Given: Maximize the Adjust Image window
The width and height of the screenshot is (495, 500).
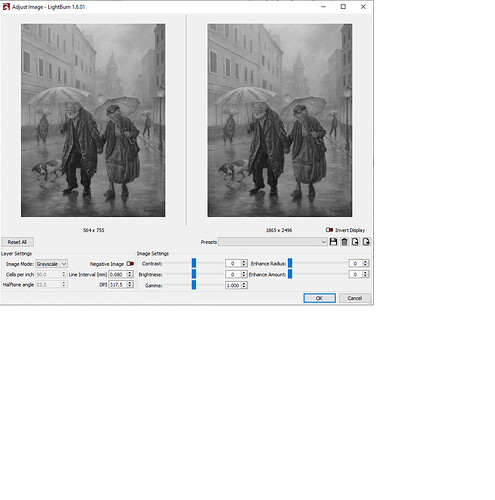Looking at the screenshot, I should 343,7.
